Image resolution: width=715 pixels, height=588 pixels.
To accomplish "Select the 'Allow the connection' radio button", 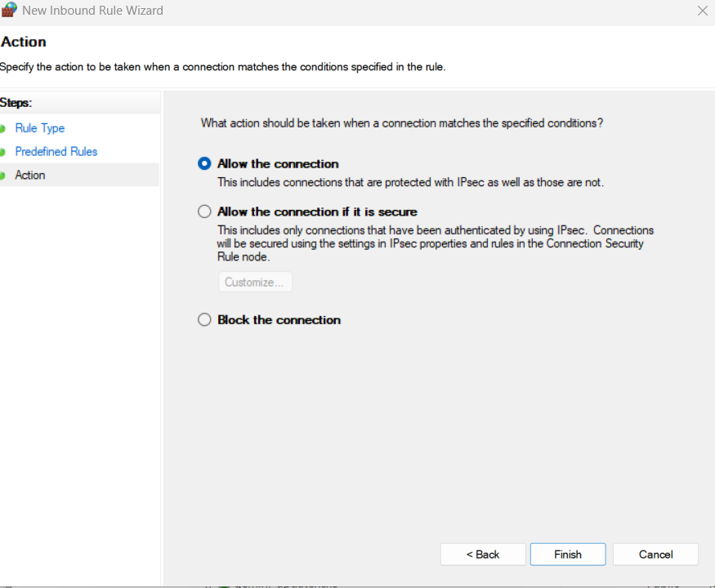I will pyautogui.click(x=204, y=163).
